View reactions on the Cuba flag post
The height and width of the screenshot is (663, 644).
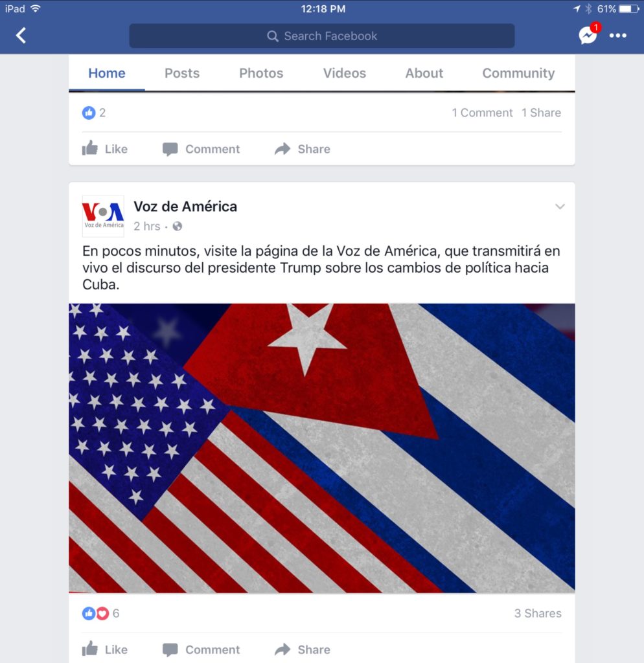coord(100,613)
